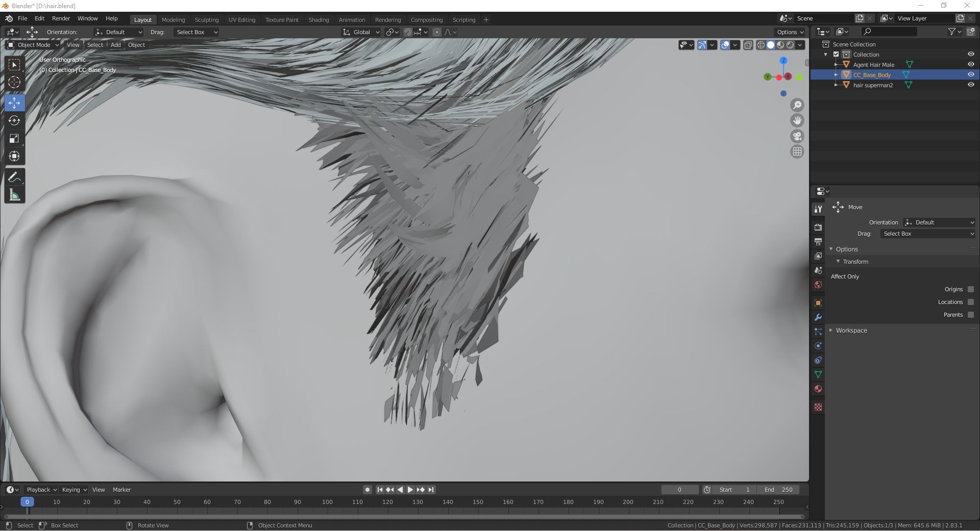Image resolution: width=980 pixels, height=531 pixels.
Task: Open the viewport Options dropdown
Action: (x=790, y=32)
